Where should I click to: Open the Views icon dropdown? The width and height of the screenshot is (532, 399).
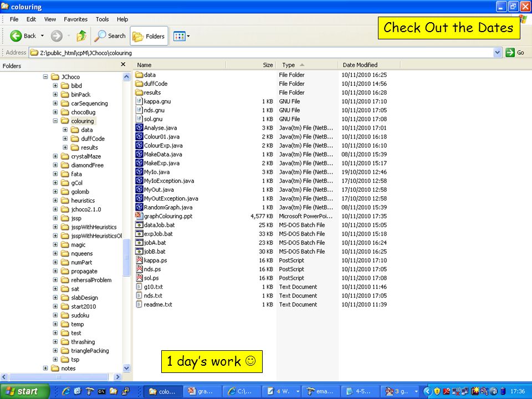[182, 36]
